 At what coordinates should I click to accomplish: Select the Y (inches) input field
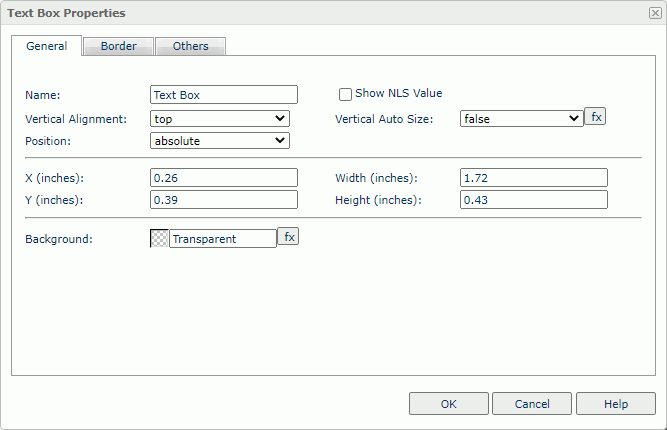(224, 200)
